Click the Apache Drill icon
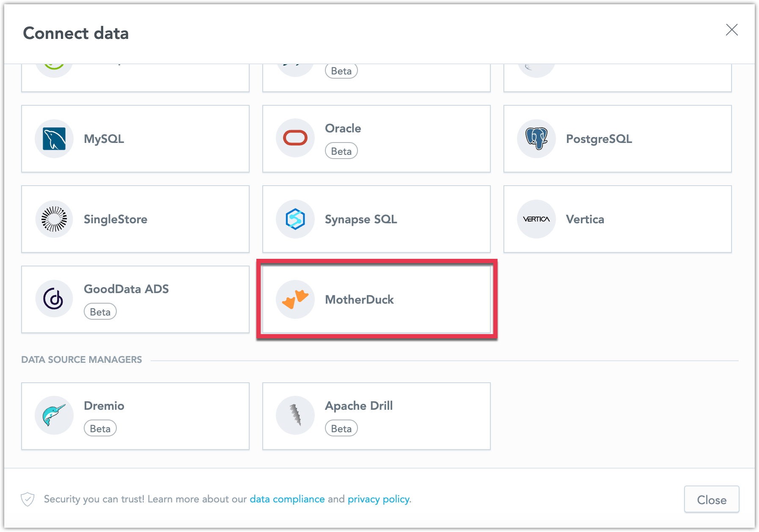 click(x=295, y=415)
